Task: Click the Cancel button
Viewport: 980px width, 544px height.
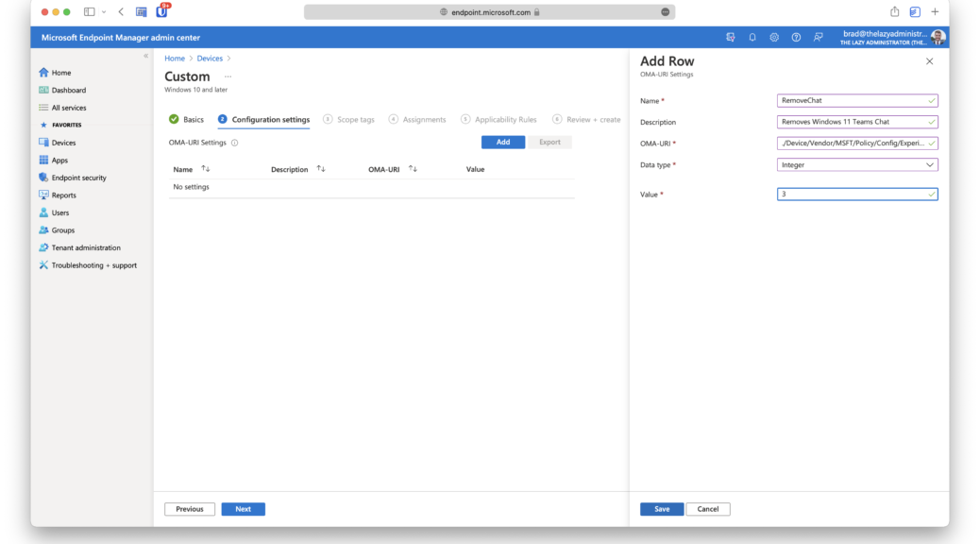Action: point(708,509)
